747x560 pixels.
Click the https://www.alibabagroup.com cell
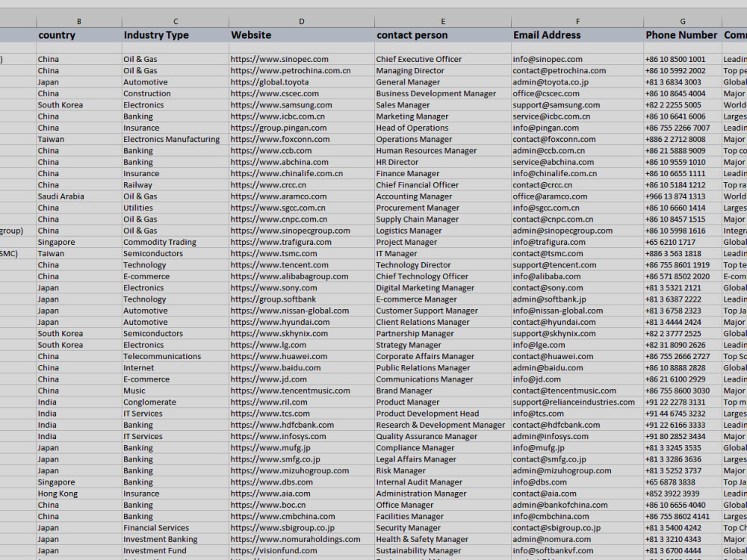[302, 276]
